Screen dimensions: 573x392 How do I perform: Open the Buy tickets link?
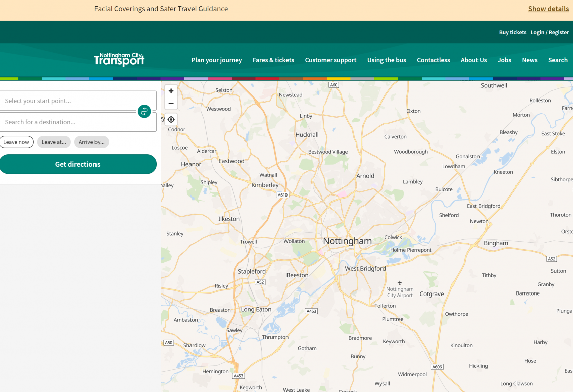coord(512,32)
